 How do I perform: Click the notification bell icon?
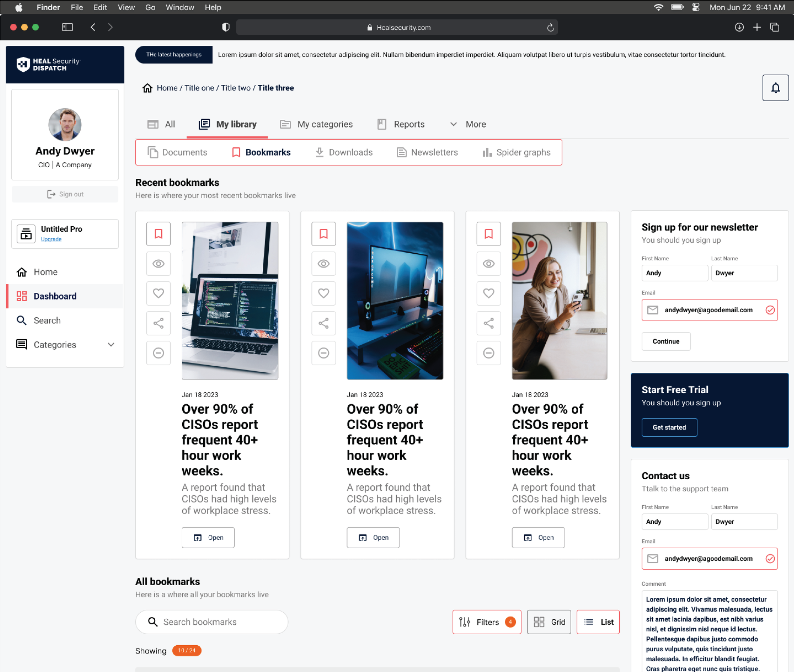[x=775, y=88]
